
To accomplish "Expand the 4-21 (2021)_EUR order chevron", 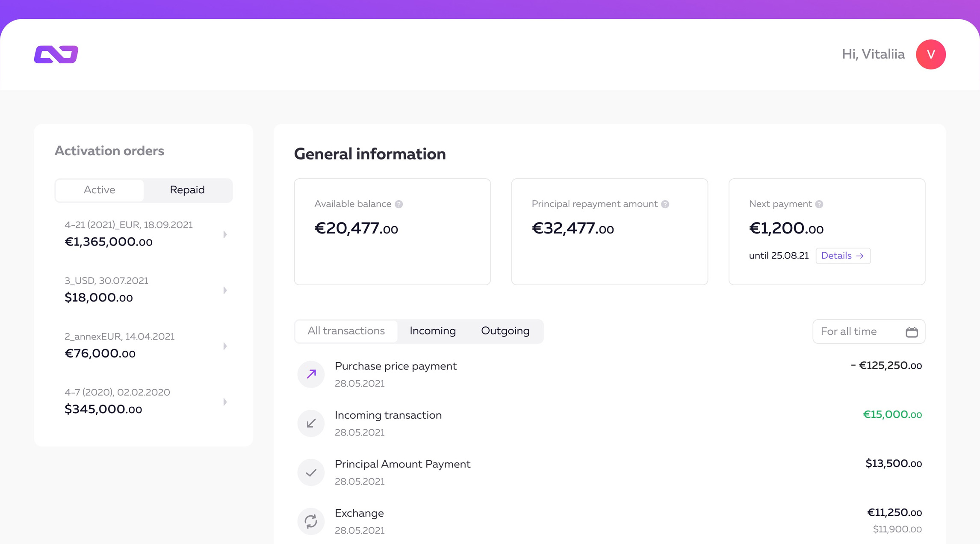I will (225, 234).
